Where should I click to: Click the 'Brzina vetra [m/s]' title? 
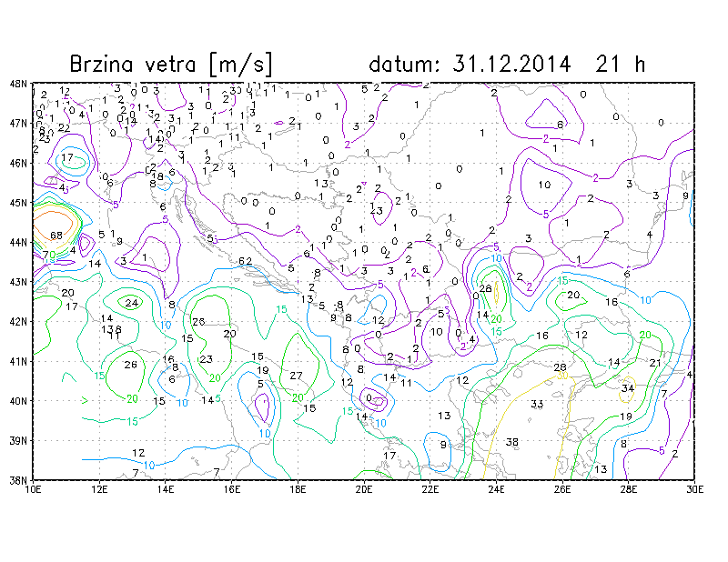pos(171,64)
